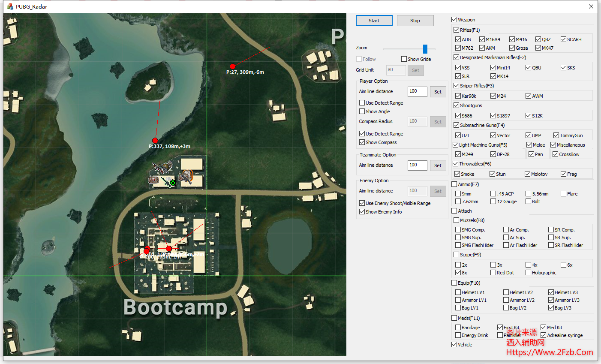Click Set next to Player aim line distance

click(x=438, y=92)
